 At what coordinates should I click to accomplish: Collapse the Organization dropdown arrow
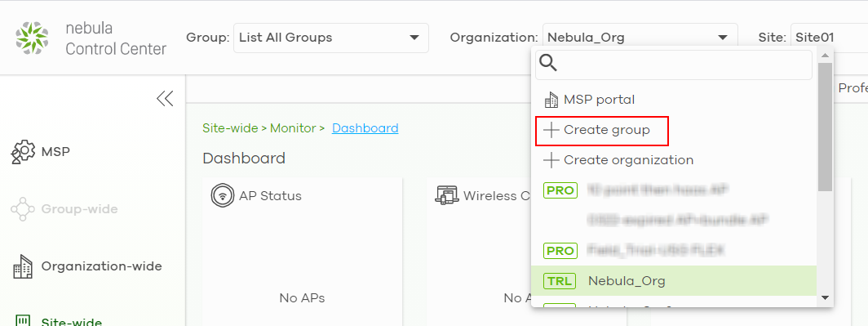pyautogui.click(x=723, y=38)
